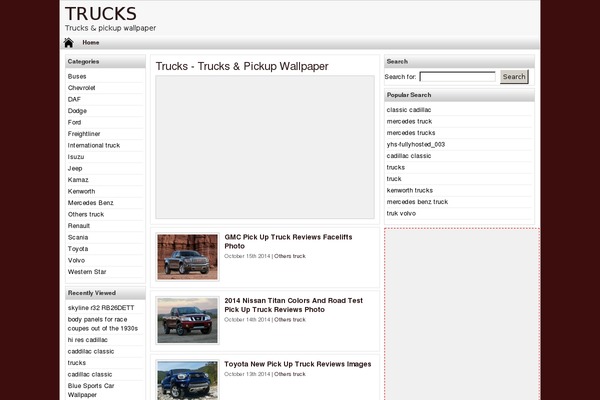The width and height of the screenshot is (600, 400).
Task: Open Toyota New Pick Up Truck post title
Action: pos(298,364)
